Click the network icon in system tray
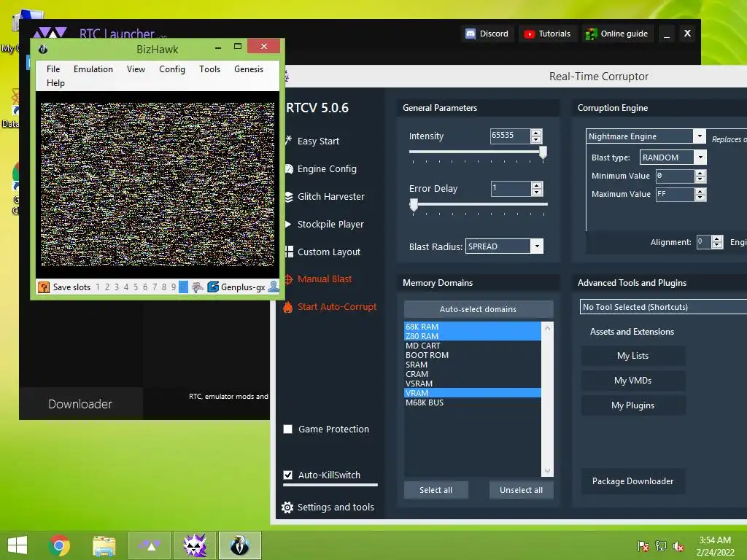This screenshot has height=560, width=747. pos(661,546)
